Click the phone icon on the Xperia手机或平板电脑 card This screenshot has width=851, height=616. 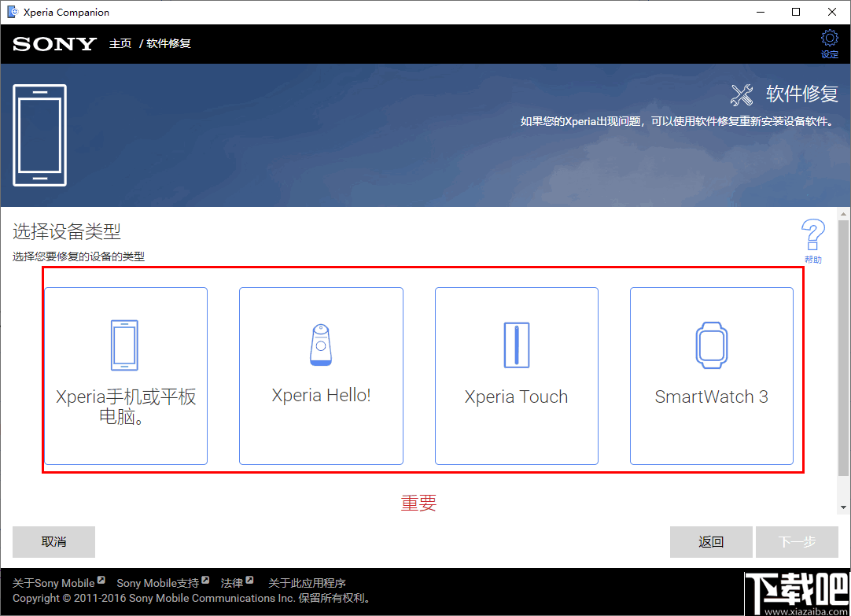[125, 345]
